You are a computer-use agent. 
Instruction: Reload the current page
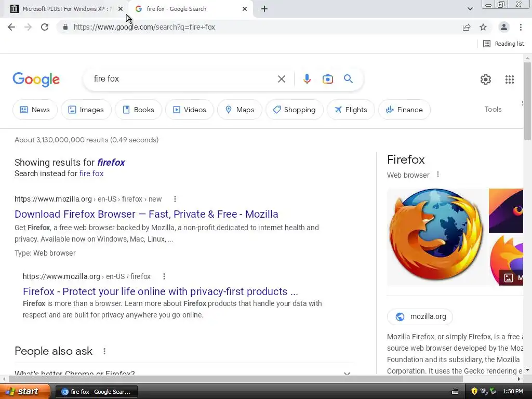click(x=45, y=27)
